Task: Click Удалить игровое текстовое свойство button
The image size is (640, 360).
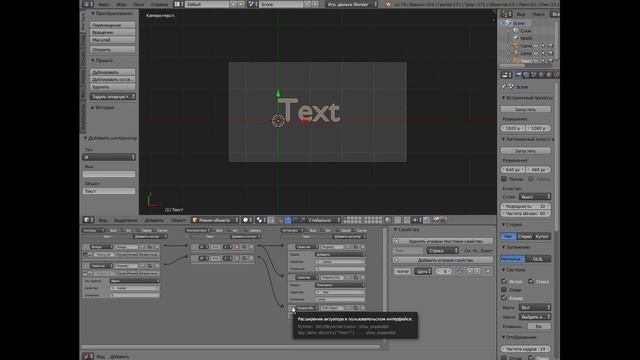Action: 442,241
